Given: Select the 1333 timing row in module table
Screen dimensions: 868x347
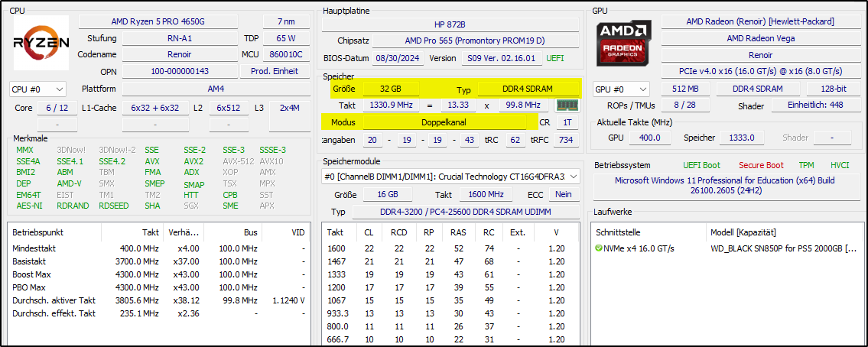Looking at the screenshot, I should point(451,274).
